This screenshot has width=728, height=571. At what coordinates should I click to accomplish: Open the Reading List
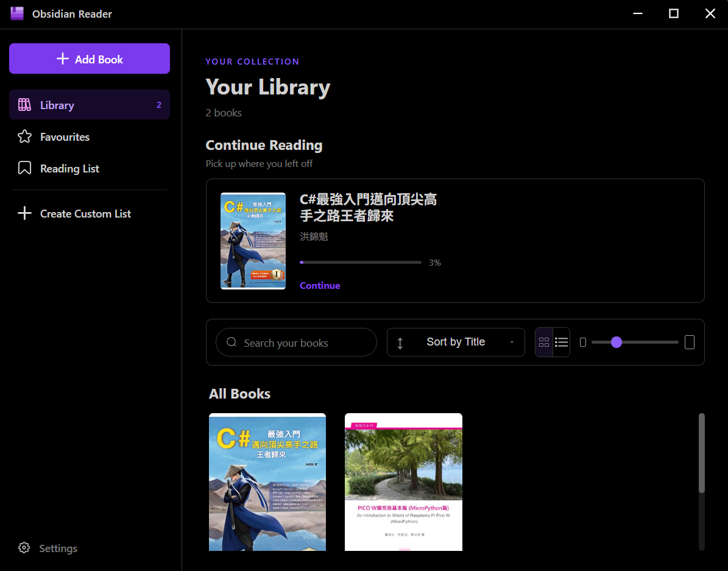point(90,168)
